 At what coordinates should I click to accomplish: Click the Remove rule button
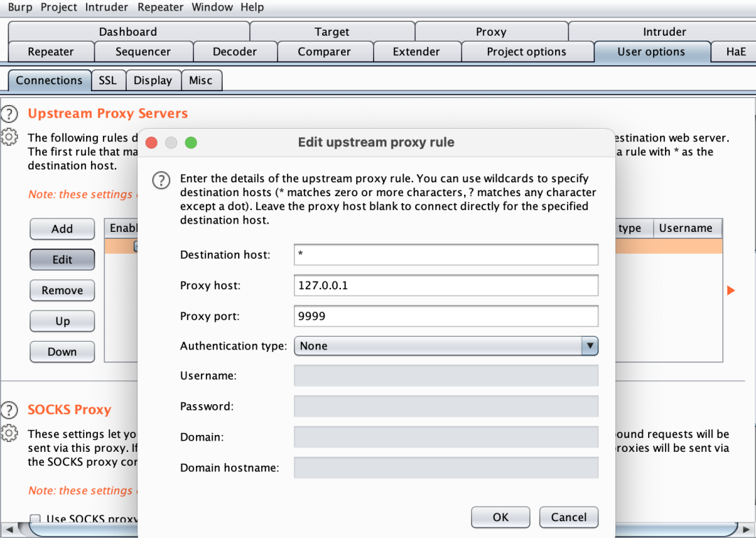click(62, 291)
